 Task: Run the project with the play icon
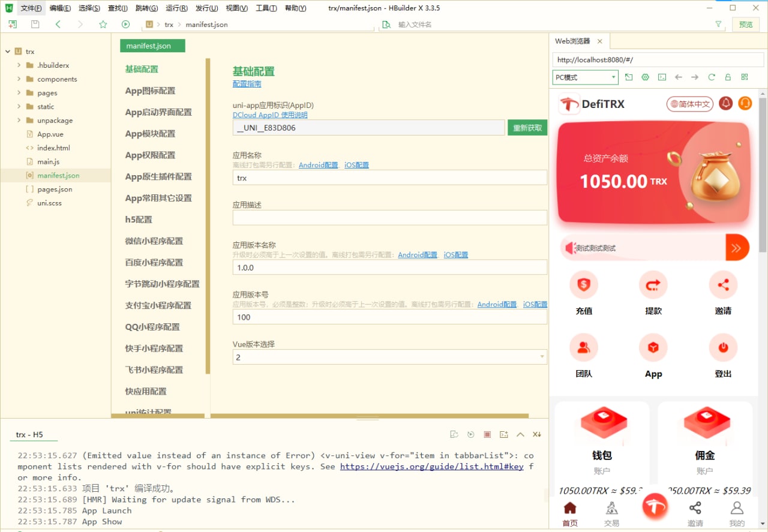(x=125, y=25)
